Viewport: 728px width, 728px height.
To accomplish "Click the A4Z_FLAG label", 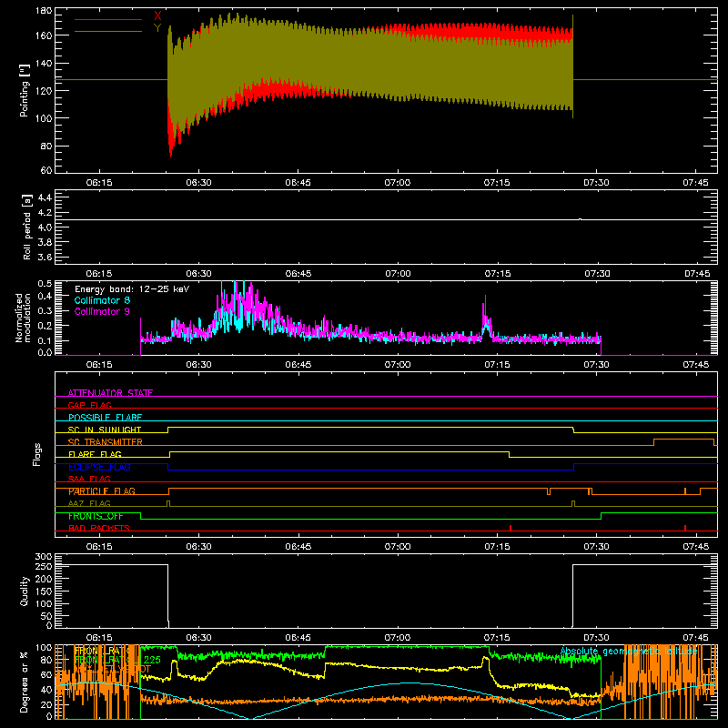I will pyautogui.click(x=89, y=503).
